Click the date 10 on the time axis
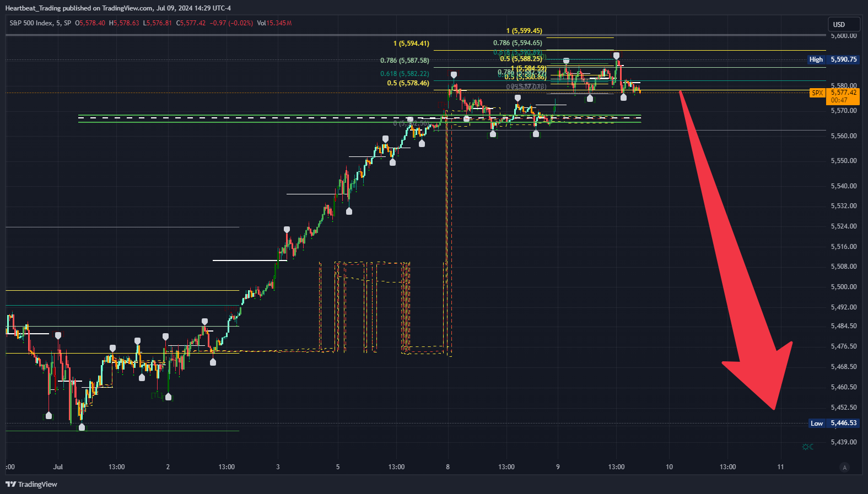The image size is (868, 494). tap(669, 467)
